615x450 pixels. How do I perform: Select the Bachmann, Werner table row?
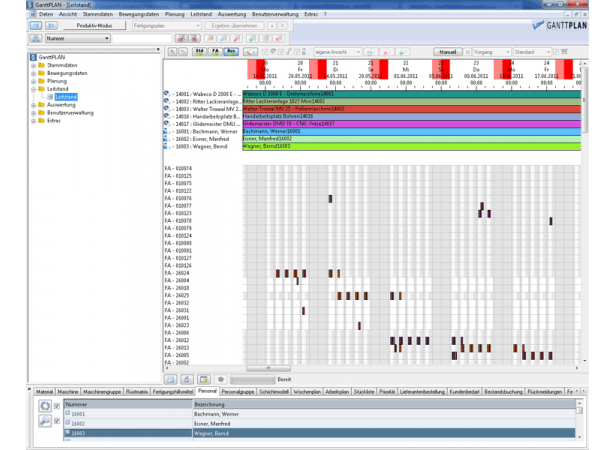point(320,414)
